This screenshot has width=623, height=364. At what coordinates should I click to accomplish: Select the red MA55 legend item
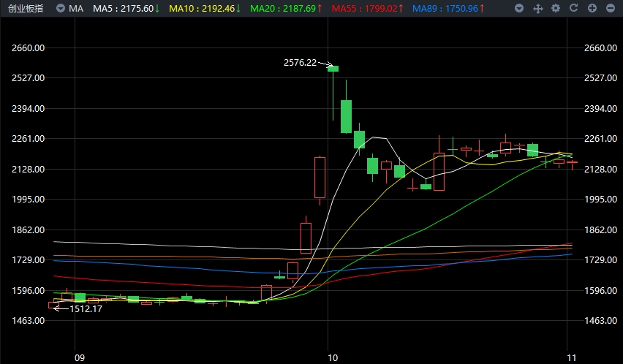[x=366, y=9]
